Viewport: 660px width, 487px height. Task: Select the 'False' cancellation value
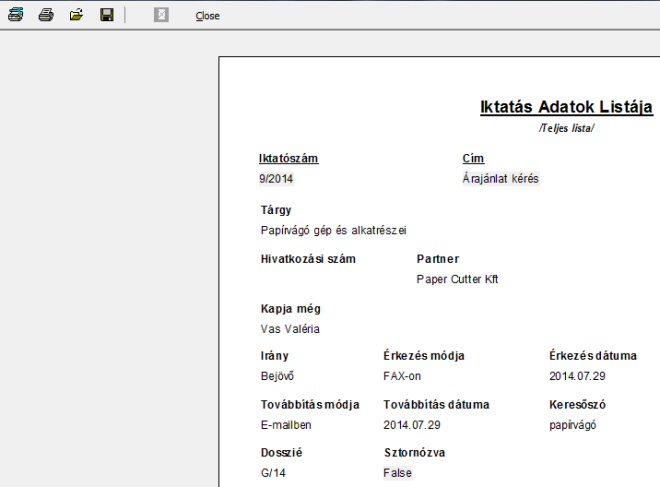pyautogui.click(x=397, y=473)
